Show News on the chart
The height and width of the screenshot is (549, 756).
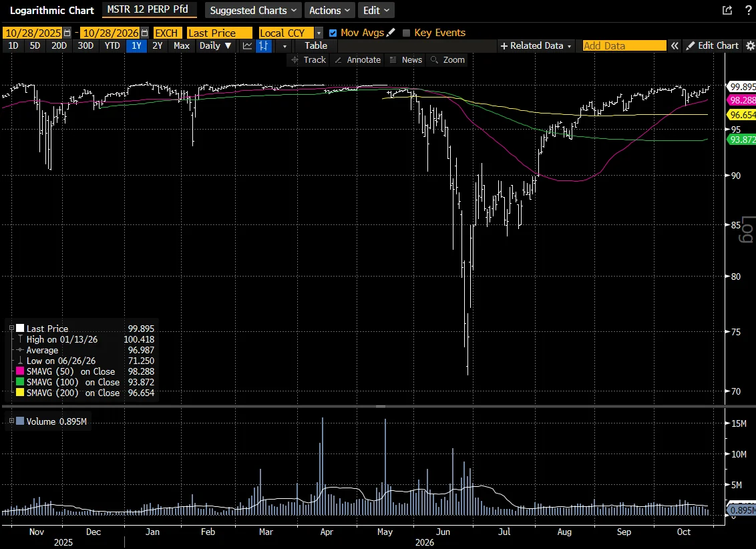[405, 59]
